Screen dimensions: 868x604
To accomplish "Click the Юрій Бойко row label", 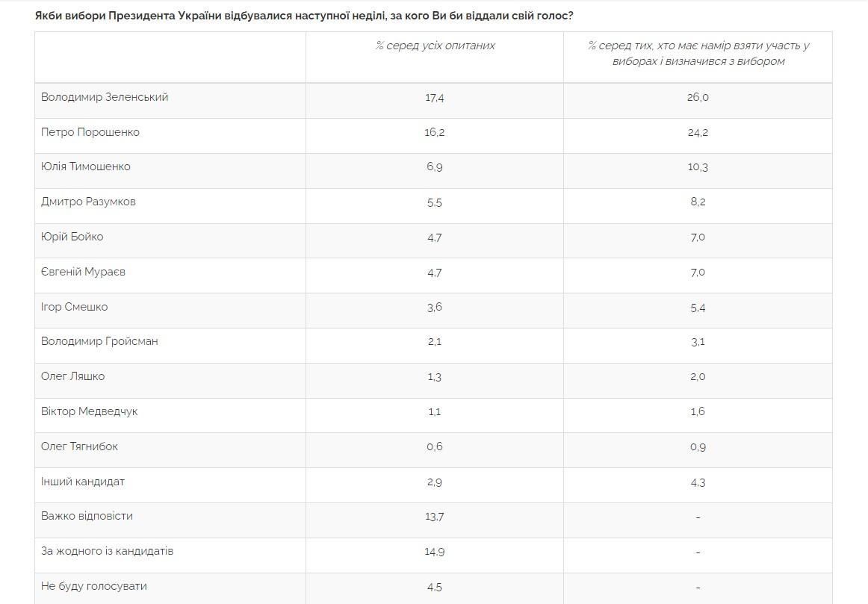I will (72, 237).
